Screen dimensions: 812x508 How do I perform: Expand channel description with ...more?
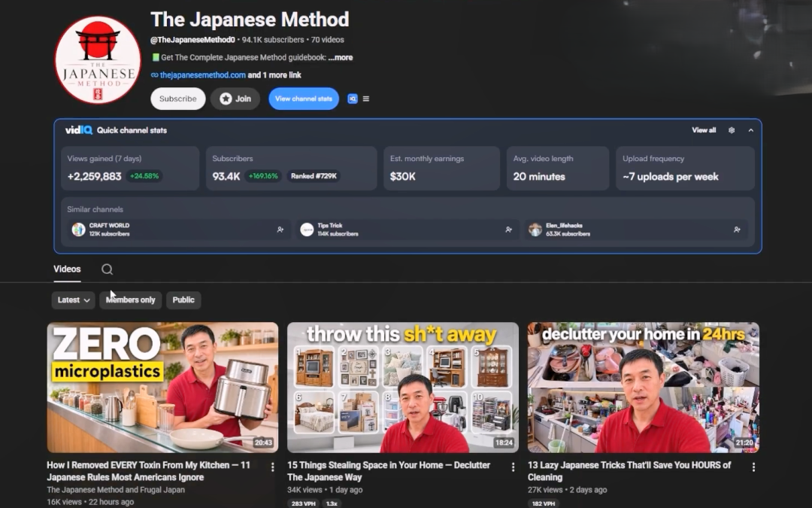pos(341,57)
